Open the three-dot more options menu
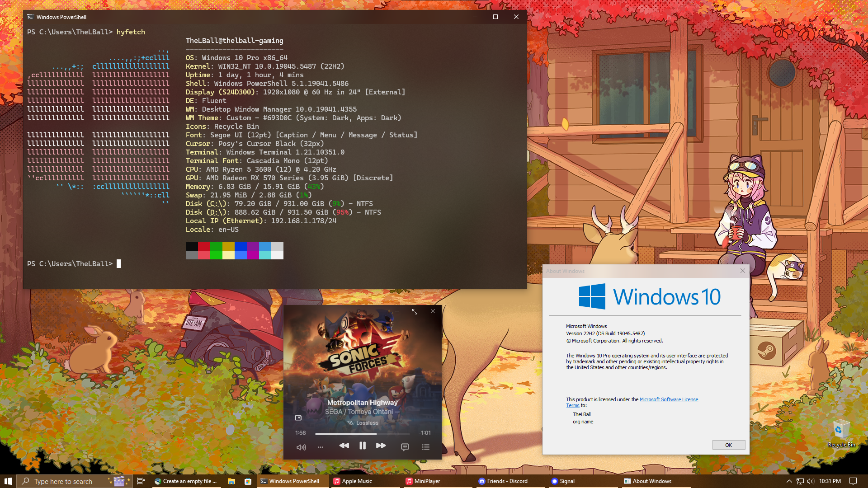868x488 pixels. (x=321, y=447)
